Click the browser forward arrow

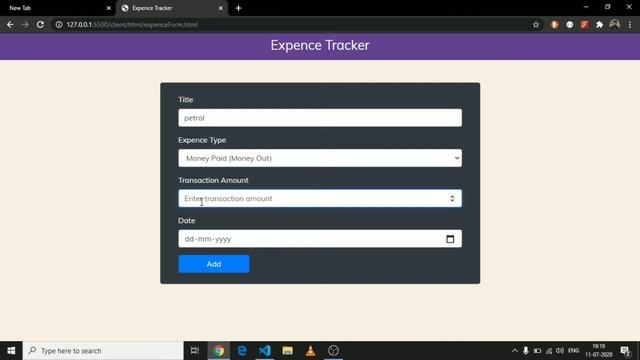(25, 24)
